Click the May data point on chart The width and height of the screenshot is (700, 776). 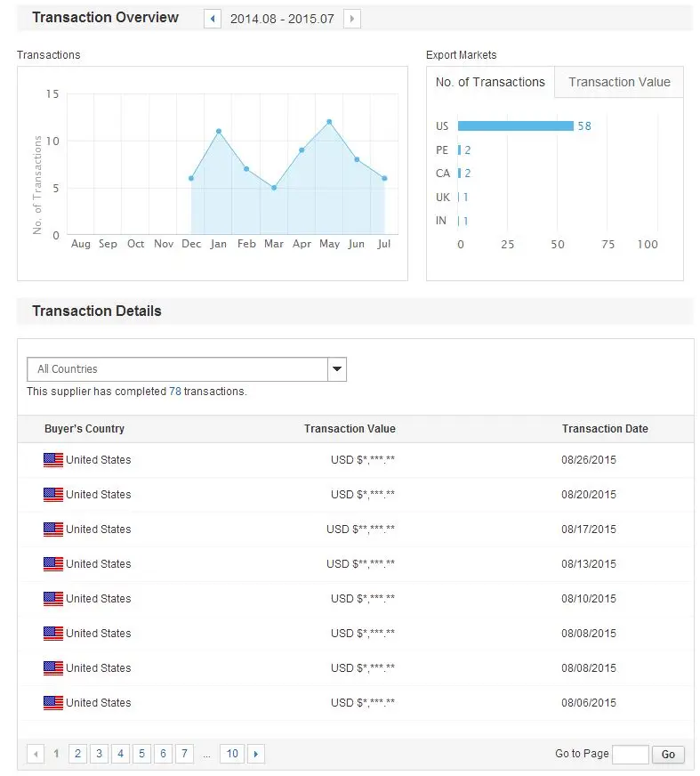[x=329, y=122]
